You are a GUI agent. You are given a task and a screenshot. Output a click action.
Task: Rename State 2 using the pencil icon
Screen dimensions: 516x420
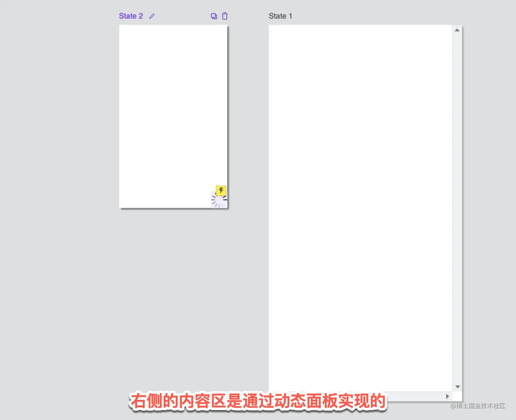point(152,16)
